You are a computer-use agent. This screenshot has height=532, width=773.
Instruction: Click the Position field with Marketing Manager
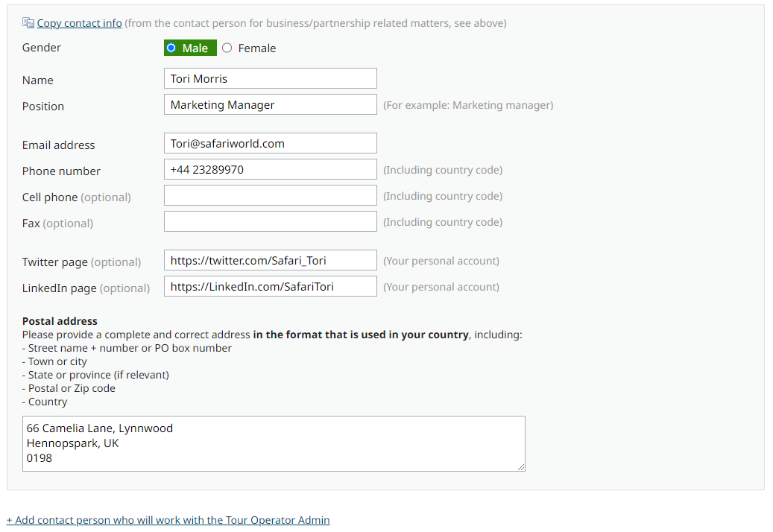coord(270,104)
